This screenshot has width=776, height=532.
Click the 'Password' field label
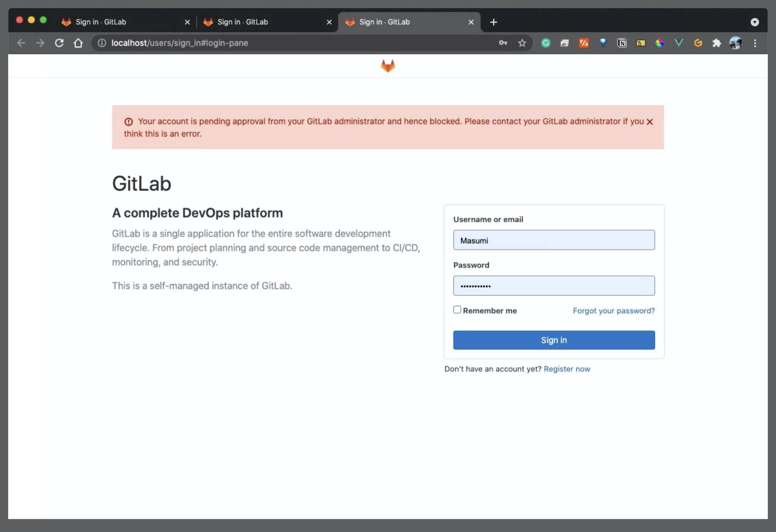[x=471, y=265]
